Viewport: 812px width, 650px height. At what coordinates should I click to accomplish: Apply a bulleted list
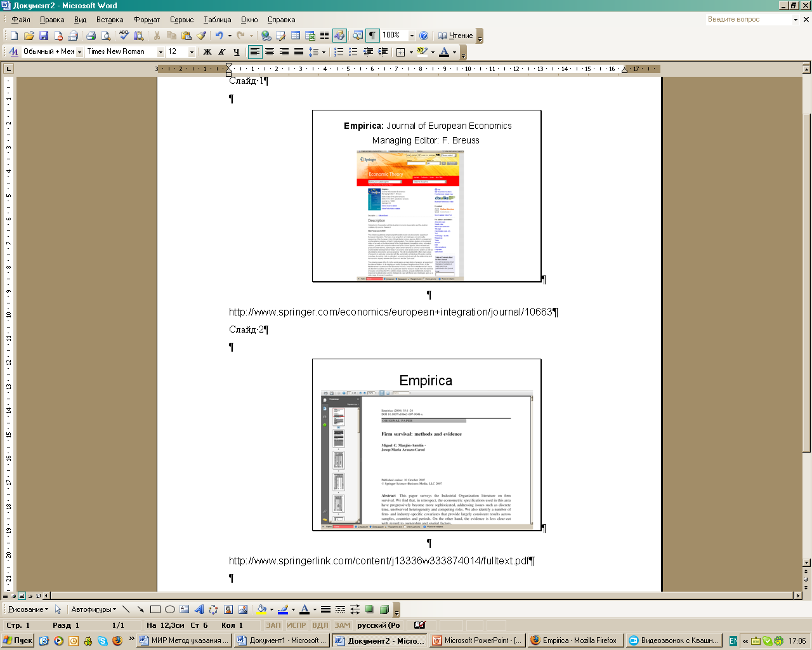click(x=353, y=52)
